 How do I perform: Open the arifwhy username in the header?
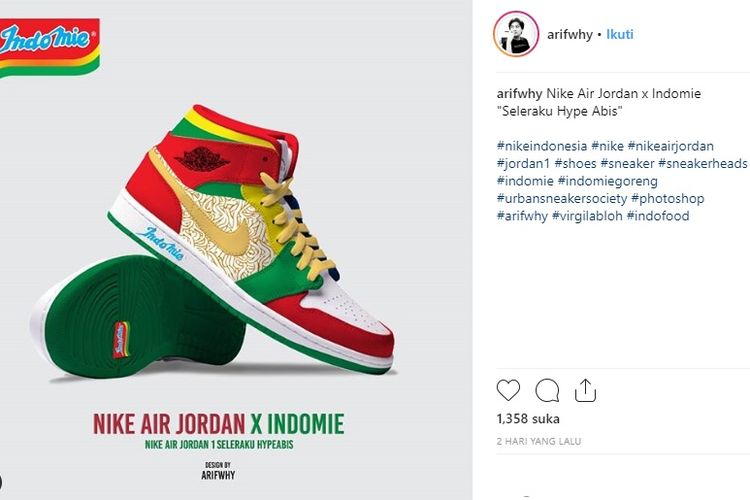pyautogui.click(x=570, y=34)
